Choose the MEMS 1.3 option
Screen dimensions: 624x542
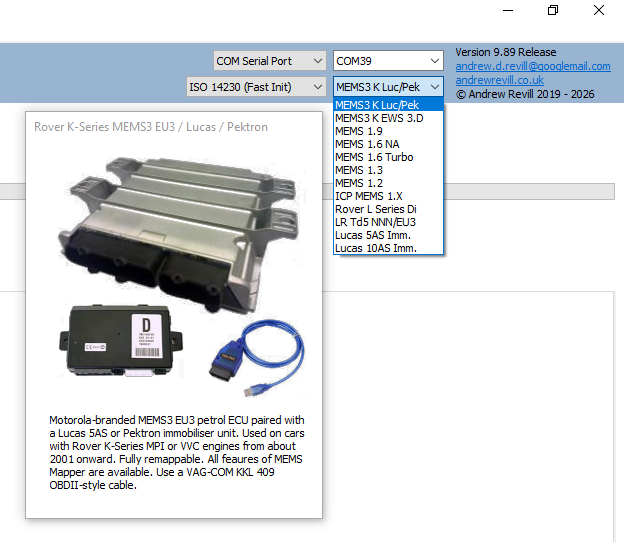pyautogui.click(x=358, y=170)
